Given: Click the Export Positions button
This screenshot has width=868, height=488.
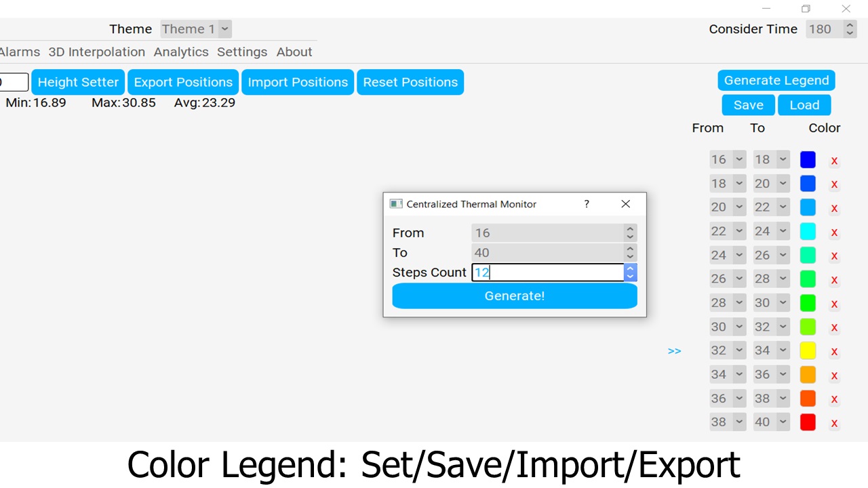Looking at the screenshot, I should [183, 82].
